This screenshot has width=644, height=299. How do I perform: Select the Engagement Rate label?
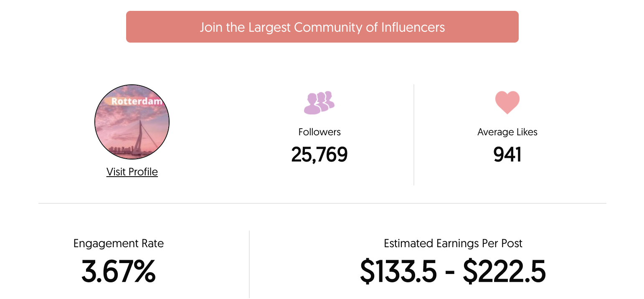(119, 243)
